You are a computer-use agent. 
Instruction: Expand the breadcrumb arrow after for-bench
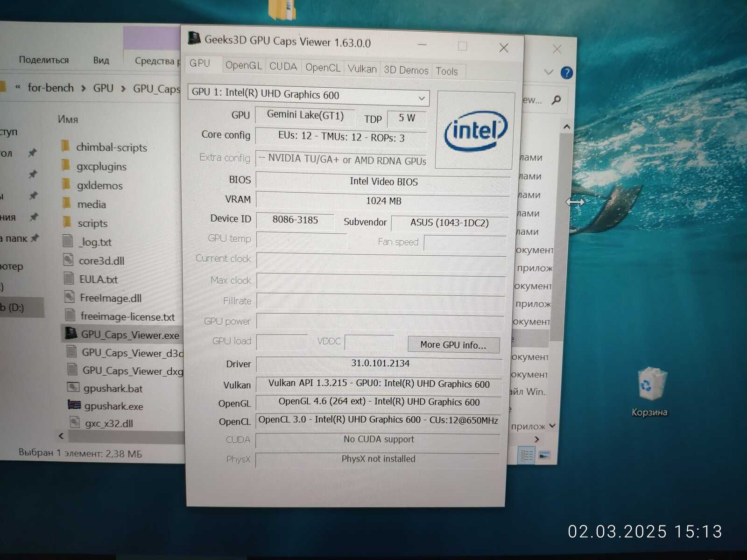click(83, 88)
